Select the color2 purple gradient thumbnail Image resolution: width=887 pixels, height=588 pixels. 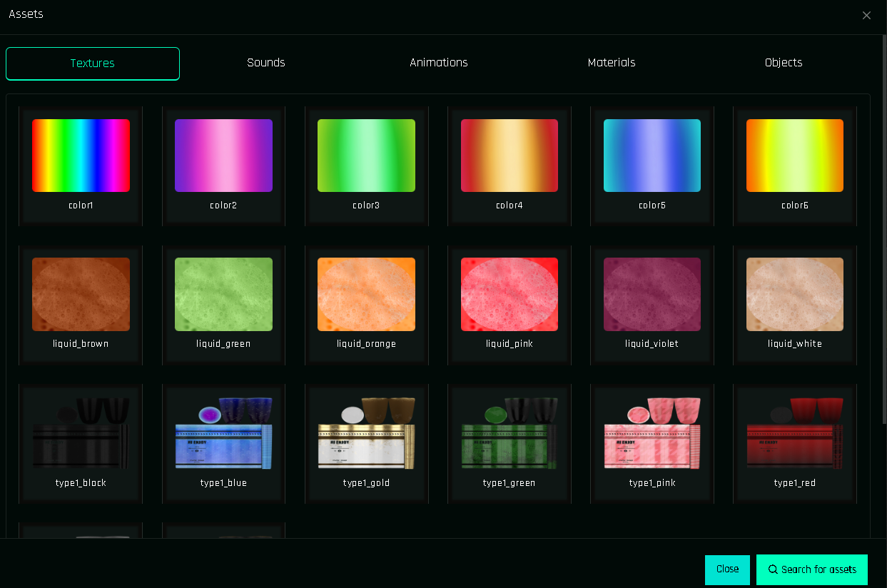[223, 156]
